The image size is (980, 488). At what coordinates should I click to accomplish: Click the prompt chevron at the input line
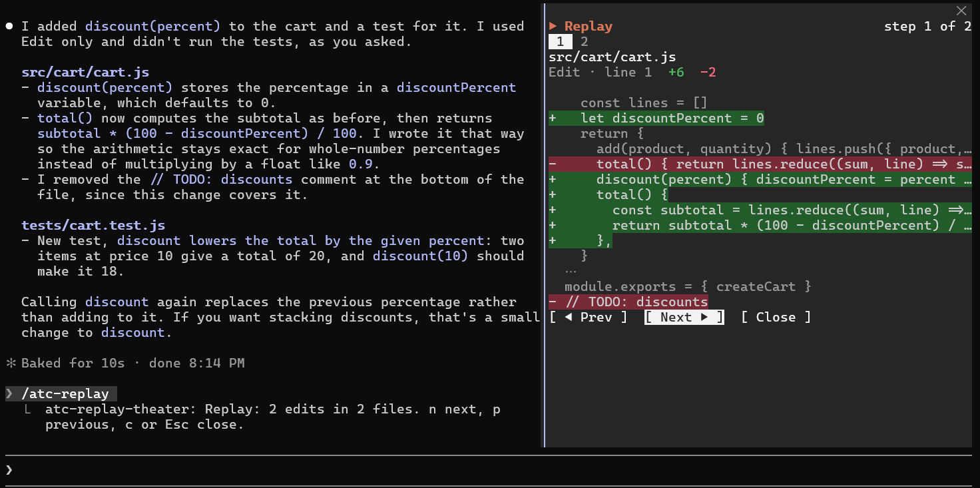(x=9, y=470)
